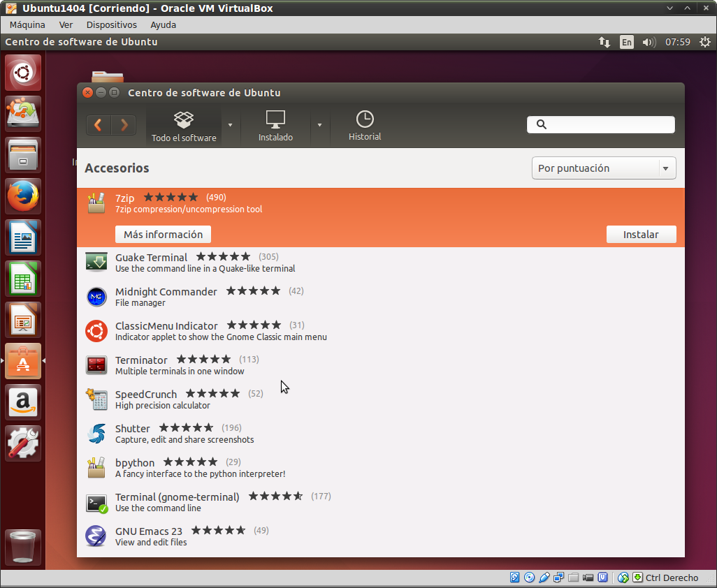Select the Guake Terminal app icon
Viewport: 717px width, 588px height.
click(96, 263)
